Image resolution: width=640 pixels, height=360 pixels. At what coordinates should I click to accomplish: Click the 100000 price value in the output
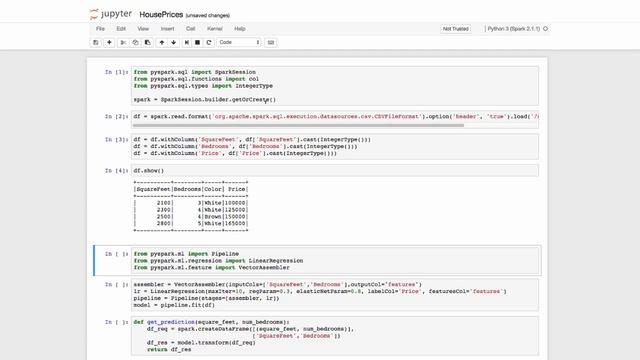click(235, 203)
